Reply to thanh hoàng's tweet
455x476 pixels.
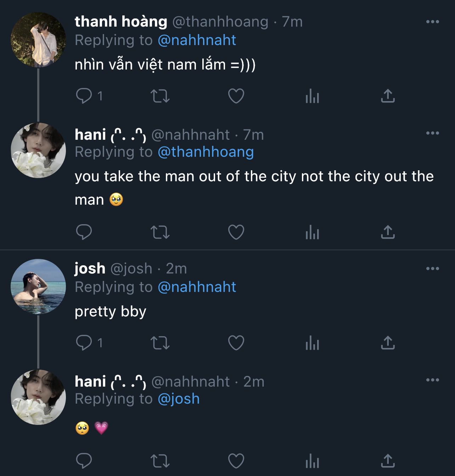tap(84, 96)
